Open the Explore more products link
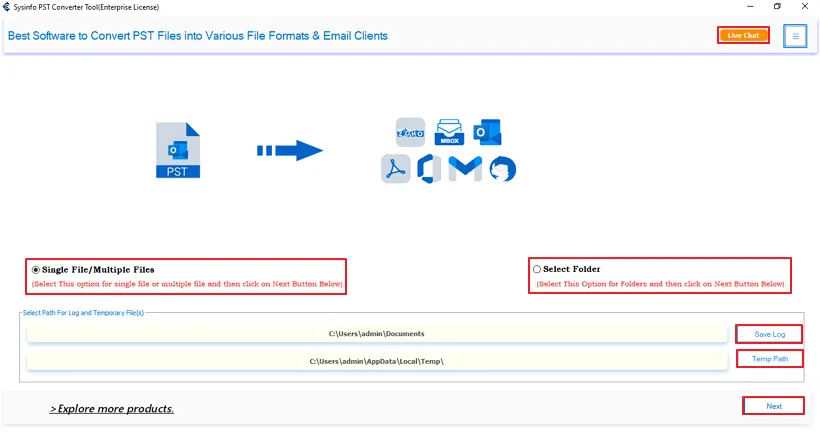This screenshot has height=437, width=820. [111, 409]
